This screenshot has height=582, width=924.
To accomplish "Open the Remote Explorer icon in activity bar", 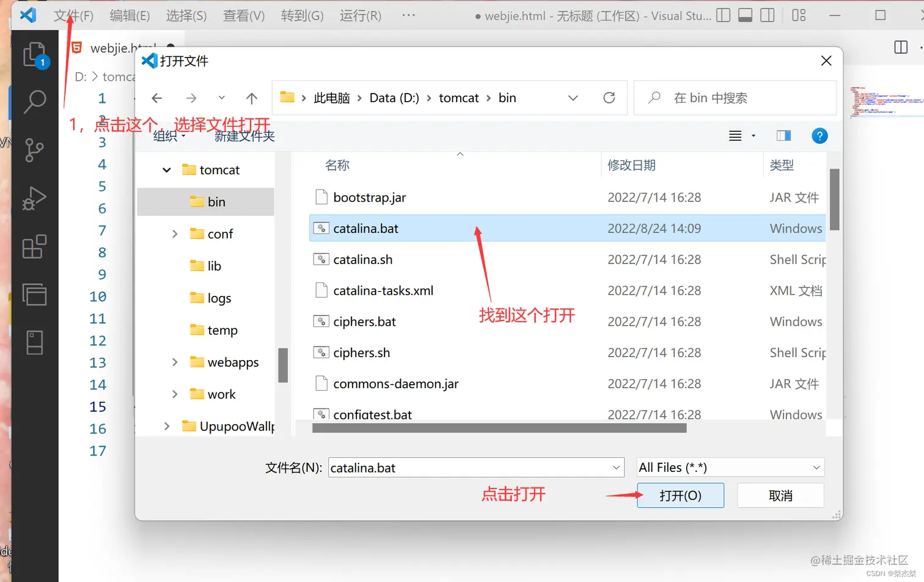I will [35, 294].
